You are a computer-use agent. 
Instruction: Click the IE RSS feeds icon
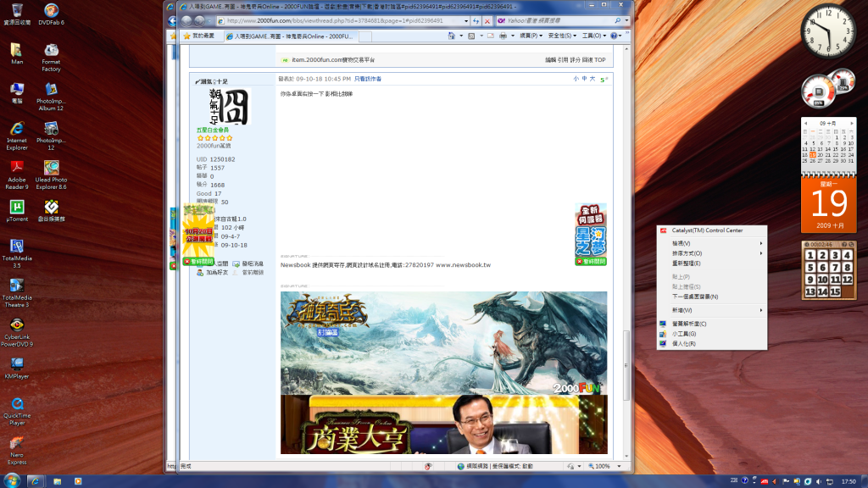(471, 36)
